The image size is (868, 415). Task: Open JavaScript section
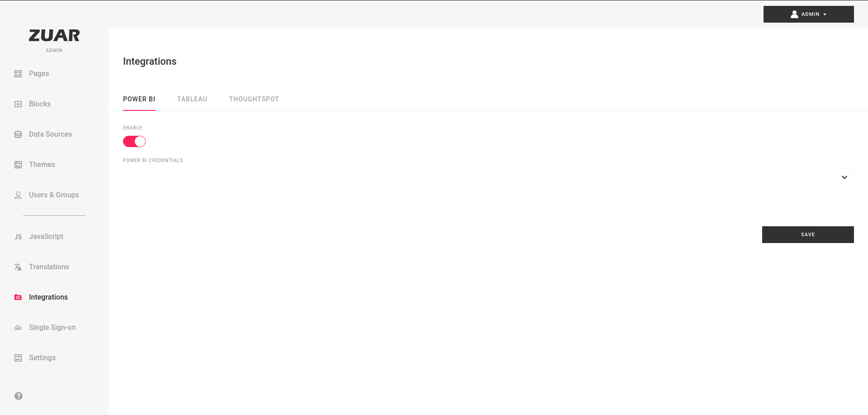coord(46,236)
